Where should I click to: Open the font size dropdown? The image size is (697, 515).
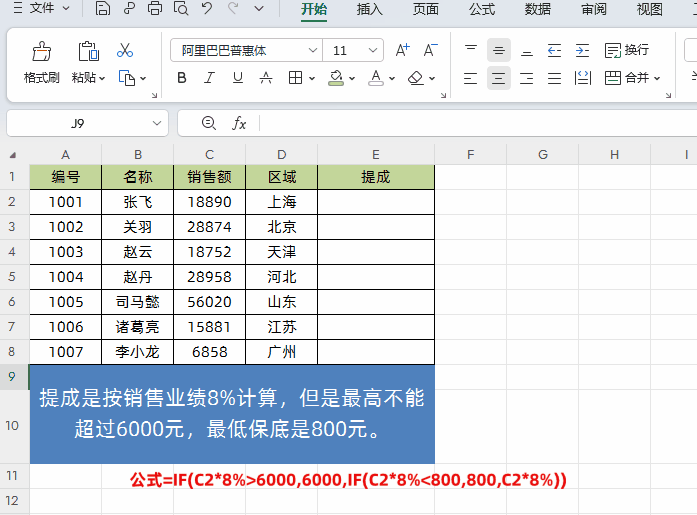point(373,50)
